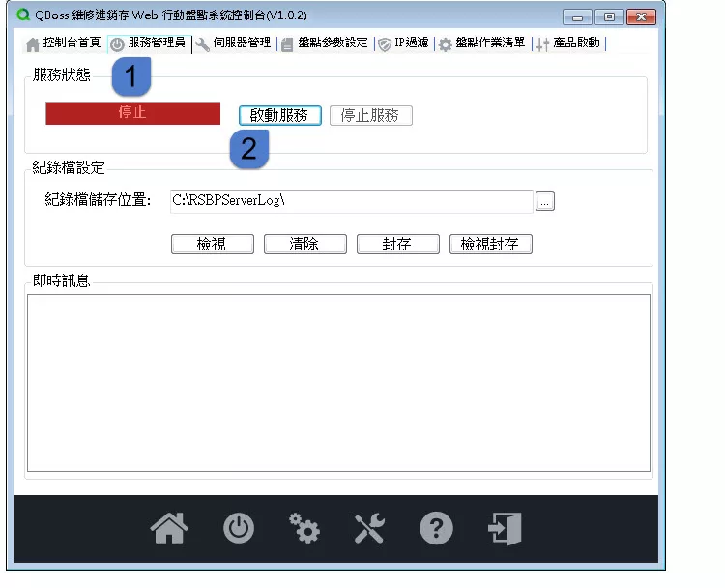Click the log path field C:\RSBPServerLog\
This screenshot has height=588, width=725.
click(351, 201)
